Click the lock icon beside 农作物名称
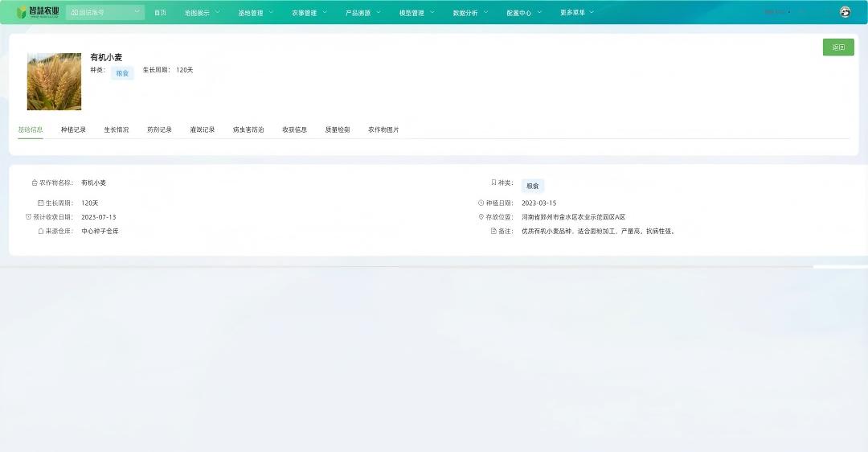This screenshot has height=452, width=868. point(35,183)
